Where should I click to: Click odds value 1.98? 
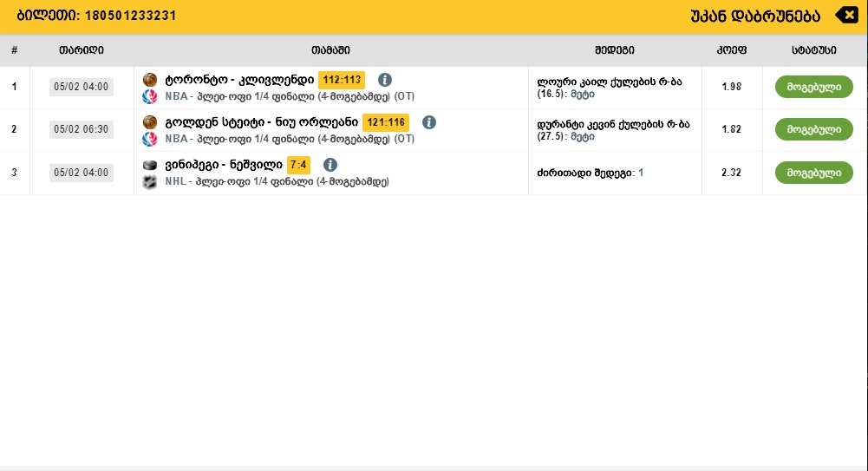(731, 87)
